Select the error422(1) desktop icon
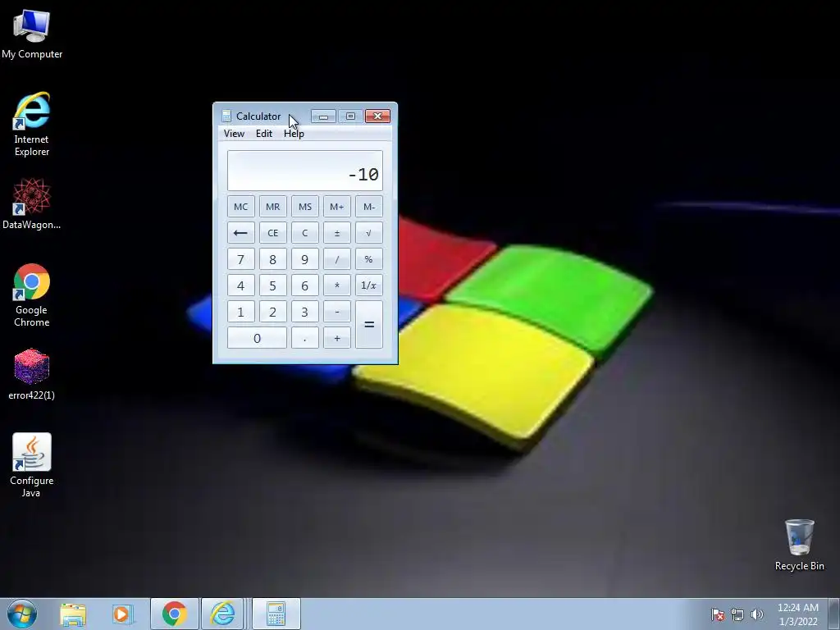The height and width of the screenshot is (630, 840). [32, 374]
